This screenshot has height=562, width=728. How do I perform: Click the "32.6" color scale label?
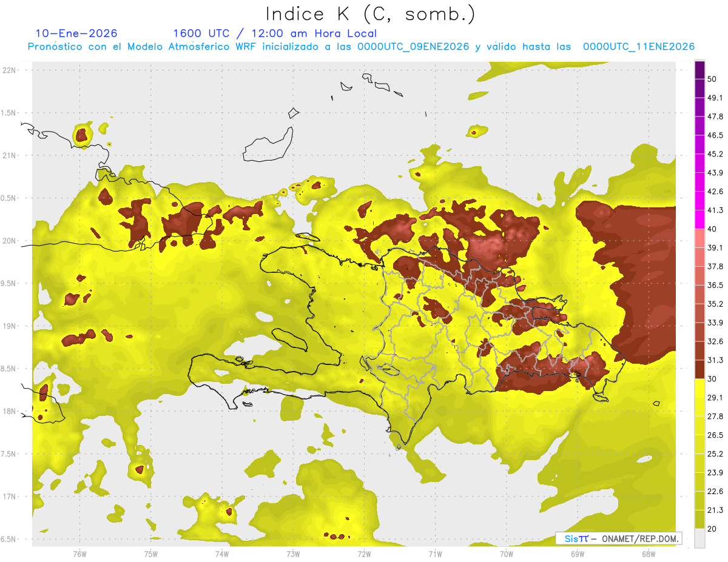715,341
